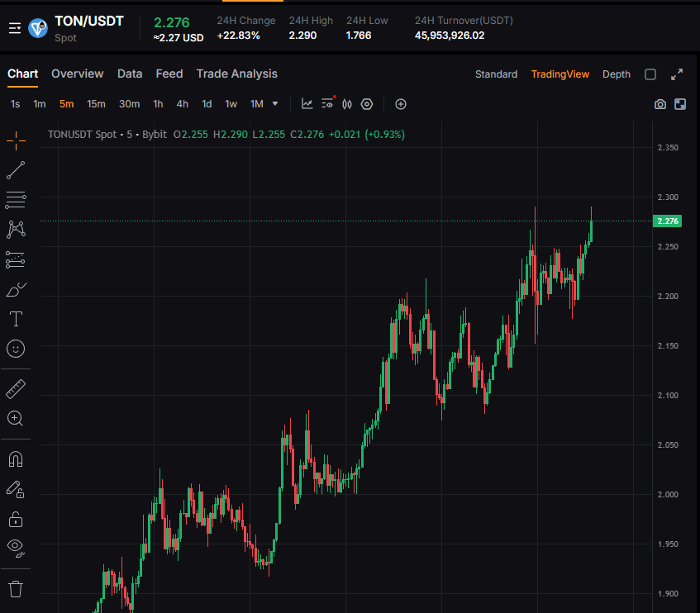Select the horizontal lines Fib tool
Image resolution: width=700 pixels, height=613 pixels.
coord(16,200)
